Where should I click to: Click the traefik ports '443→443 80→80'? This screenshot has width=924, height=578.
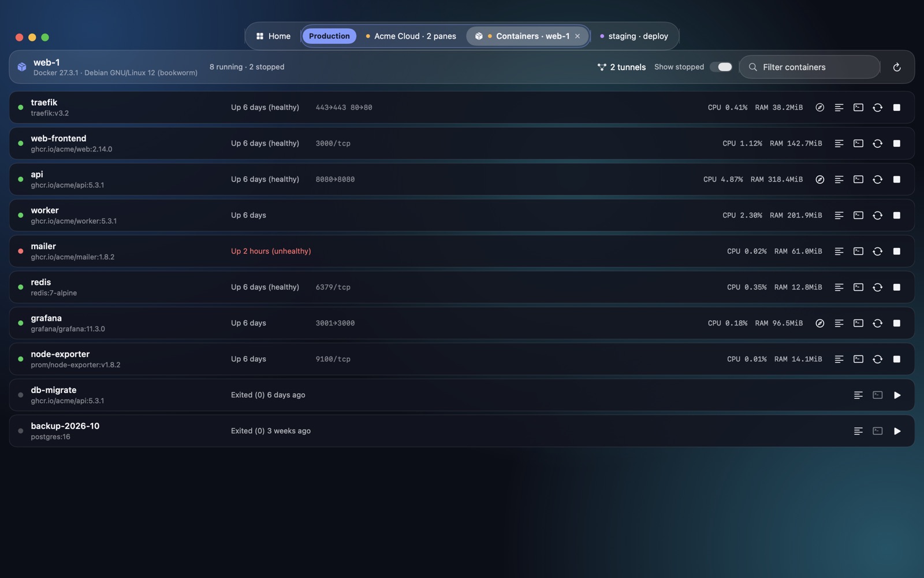pyautogui.click(x=344, y=108)
